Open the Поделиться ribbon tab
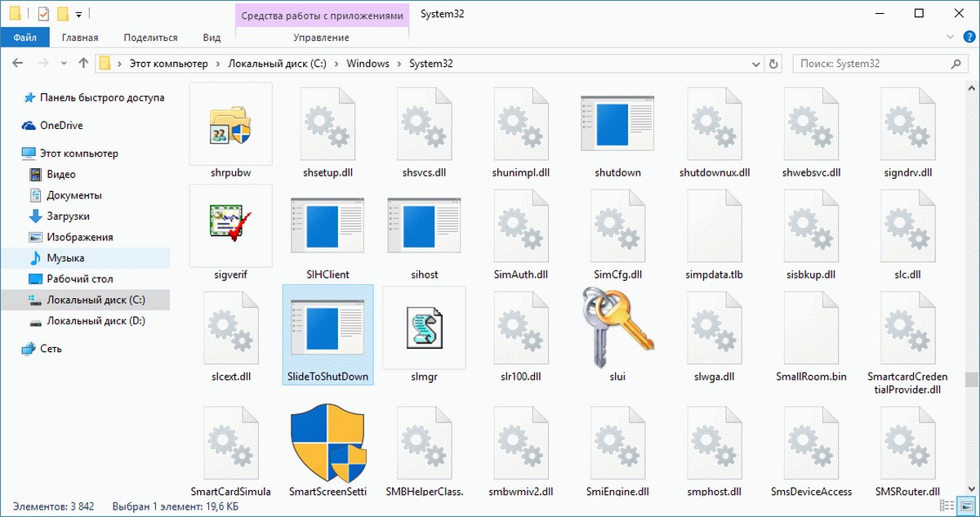The width and height of the screenshot is (980, 517). pyautogui.click(x=150, y=38)
